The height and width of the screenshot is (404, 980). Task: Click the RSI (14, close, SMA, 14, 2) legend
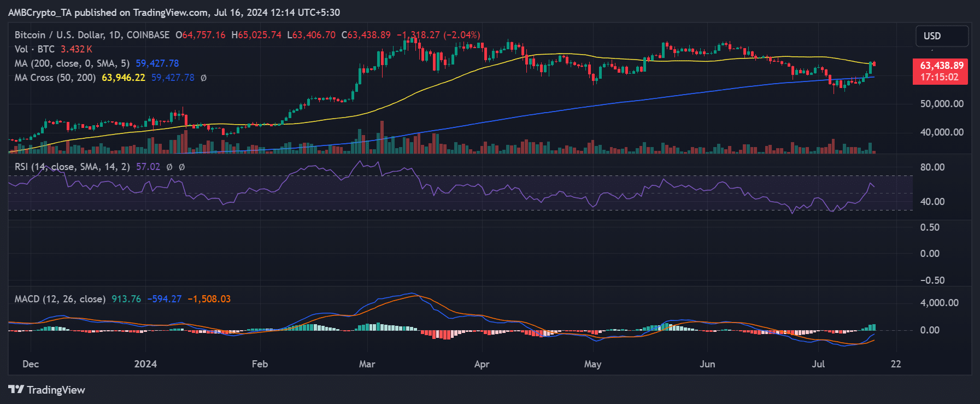[72, 167]
